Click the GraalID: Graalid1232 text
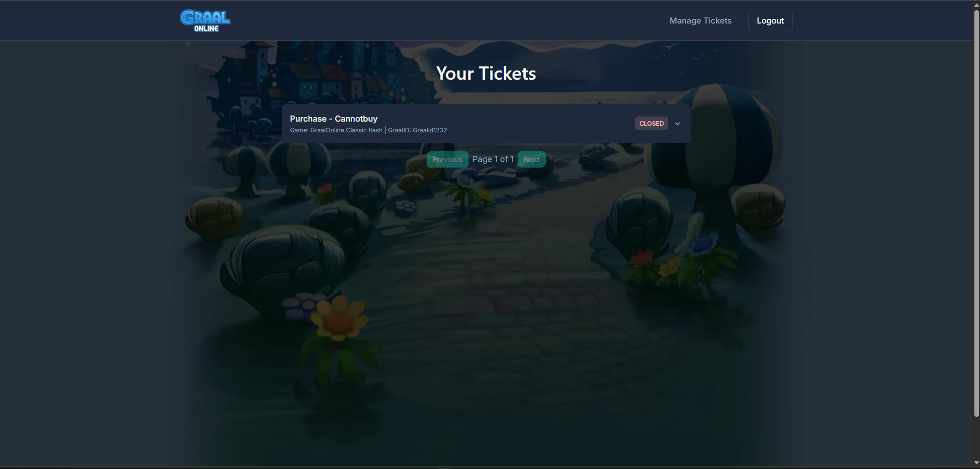Screen dimensions: 980x469 [x=417, y=130]
